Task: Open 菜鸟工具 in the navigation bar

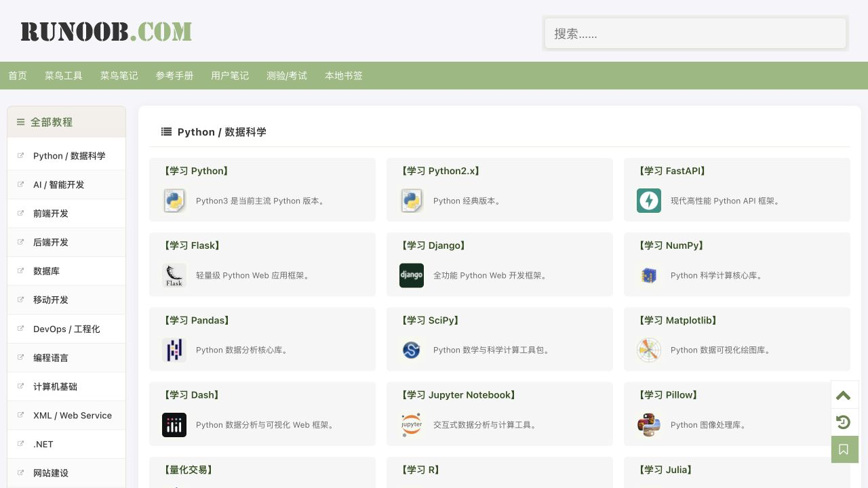Action: coord(64,76)
